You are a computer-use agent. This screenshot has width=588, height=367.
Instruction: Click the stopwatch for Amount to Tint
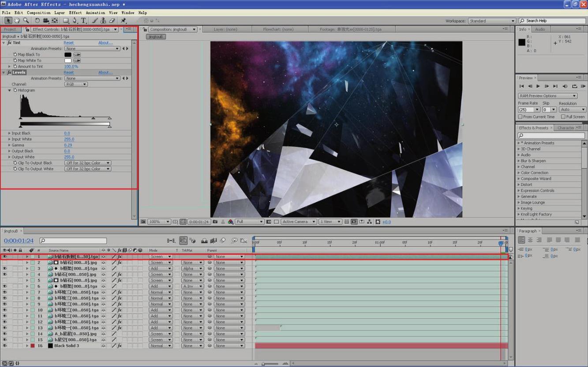click(x=15, y=67)
